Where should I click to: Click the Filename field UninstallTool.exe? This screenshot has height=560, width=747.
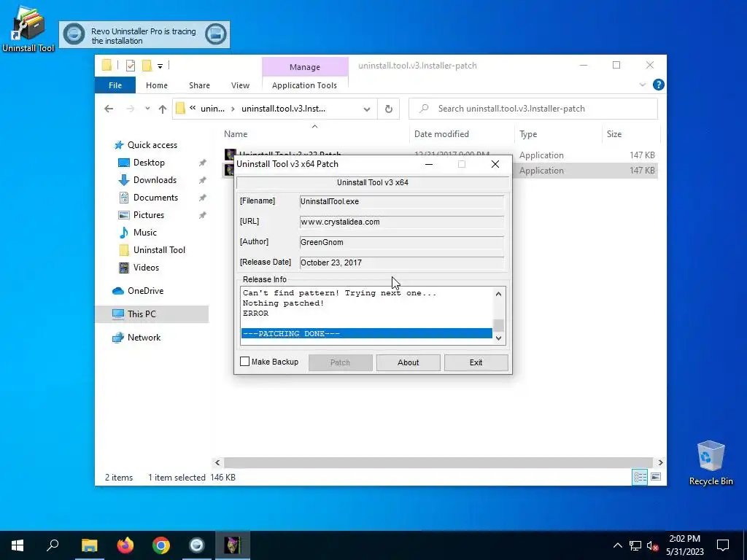pyautogui.click(x=401, y=201)
